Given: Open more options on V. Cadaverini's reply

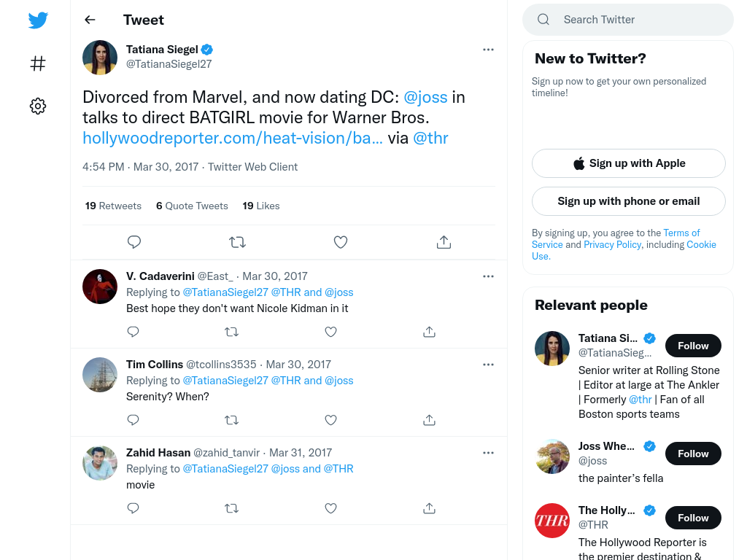Looking at the screenshot, I should [488, 276].
